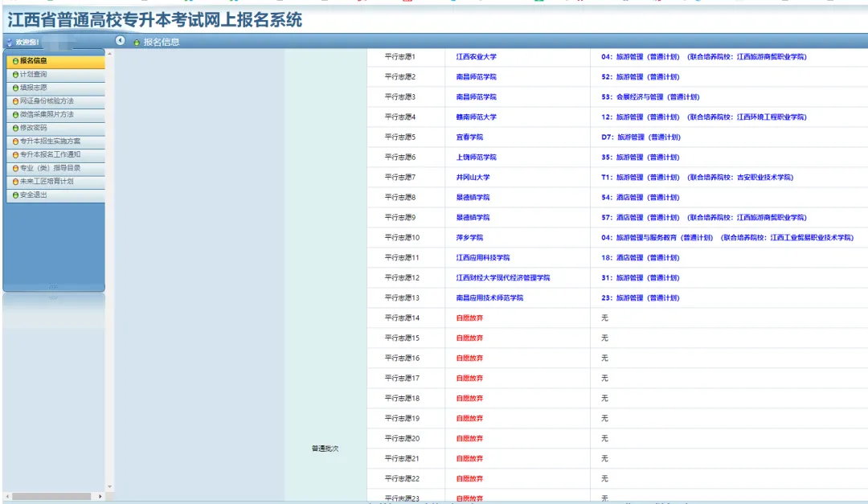The image size is (868, 504).
Task: Click 景德镇学院 in the 平行志愿8 row
Action: click(x=473, y=198)
